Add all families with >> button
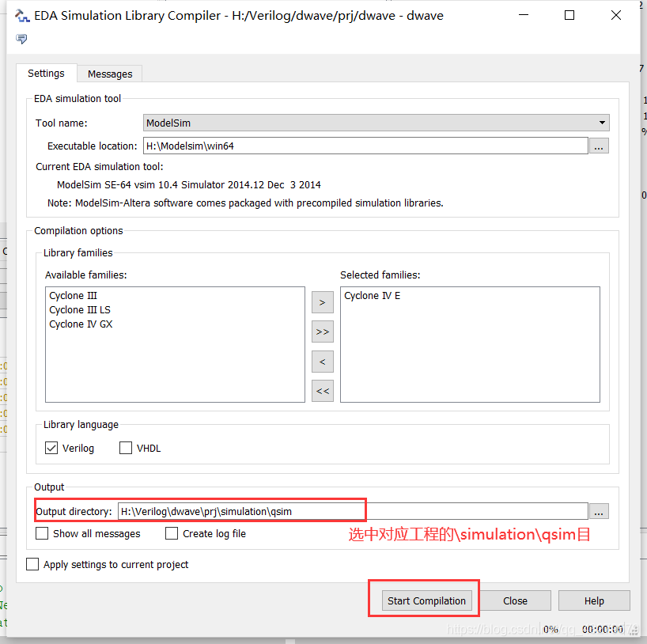This screenshot has height=644, width=647. point(322,332)
